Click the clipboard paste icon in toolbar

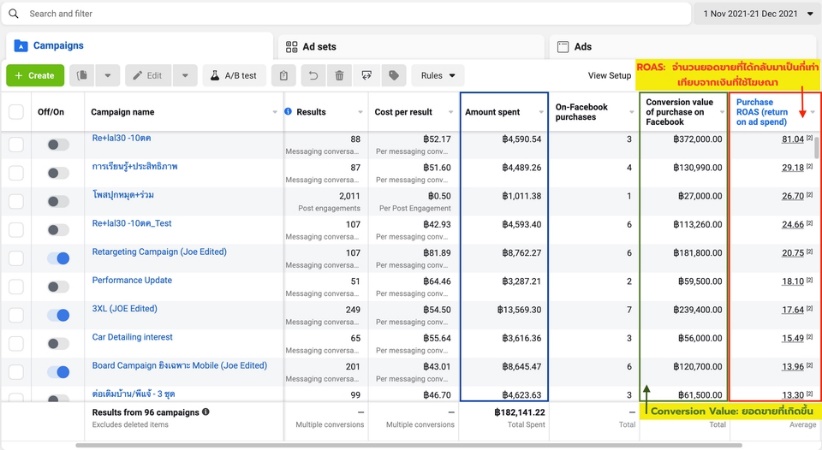285,76
